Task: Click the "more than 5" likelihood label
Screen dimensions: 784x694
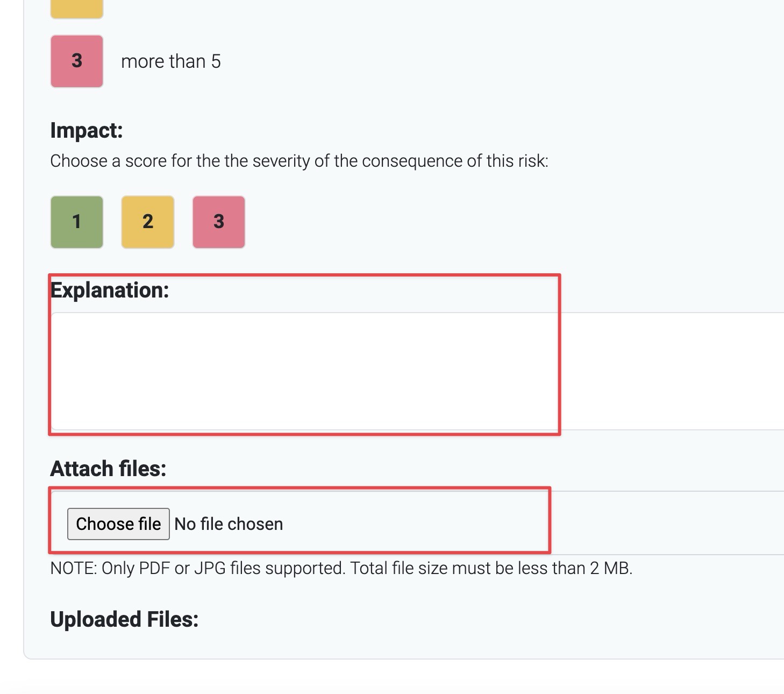Action: (x=171, y=61)
